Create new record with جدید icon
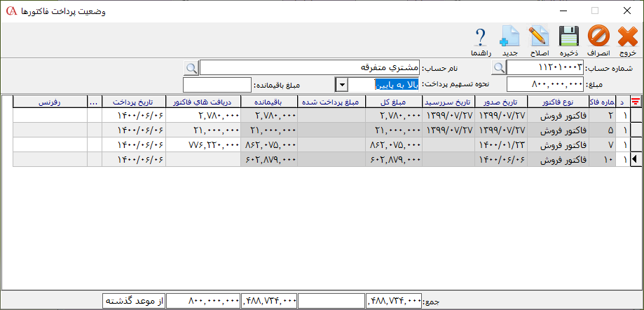The height and width of the screenshot is (310, 644). [509, 36]
